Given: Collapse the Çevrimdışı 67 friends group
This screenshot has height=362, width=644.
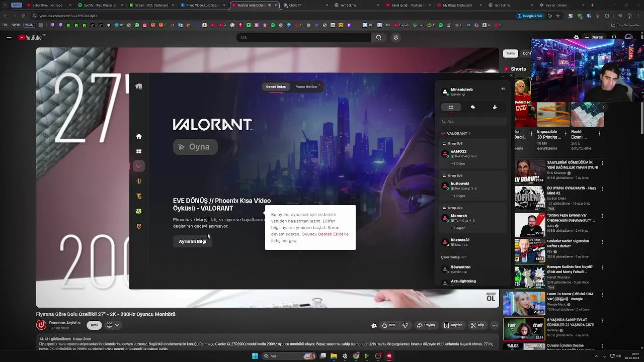Looking at the screenshot, I should point(453,257).
